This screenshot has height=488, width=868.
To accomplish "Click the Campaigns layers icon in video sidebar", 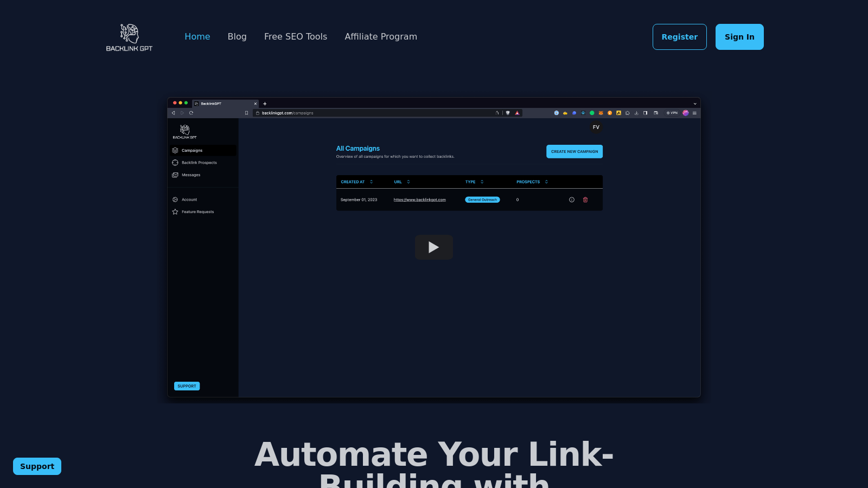I will [x=175, y=150].
